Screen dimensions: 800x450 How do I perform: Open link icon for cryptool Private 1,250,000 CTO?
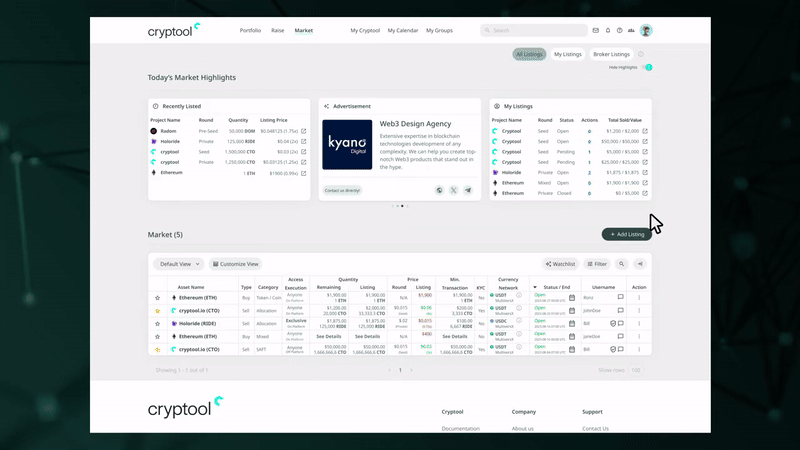pyautogui.click(x=304, y=162)
